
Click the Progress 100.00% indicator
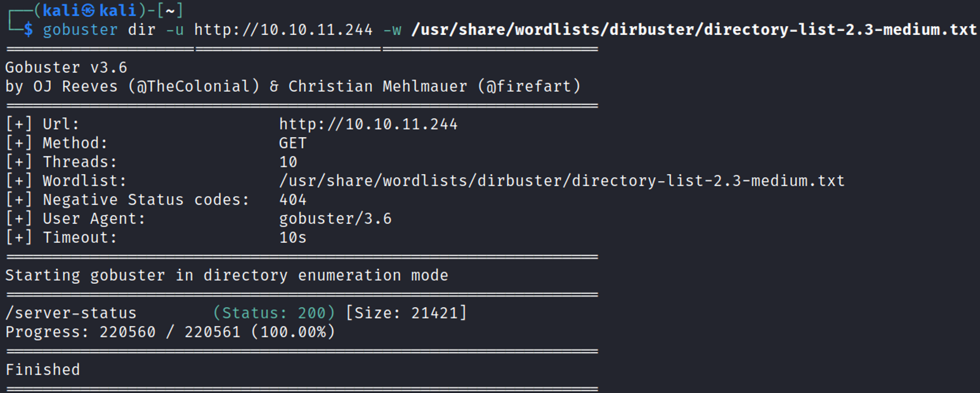pyautogui.click(x=293, y=332)
